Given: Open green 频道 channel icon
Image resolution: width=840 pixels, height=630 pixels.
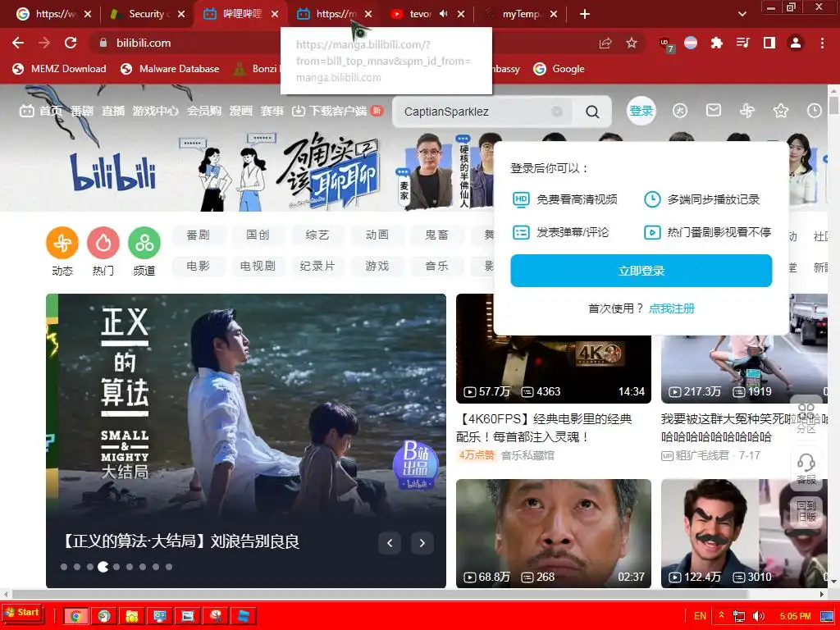Looking at the screenshot, I should click(144, 243).
